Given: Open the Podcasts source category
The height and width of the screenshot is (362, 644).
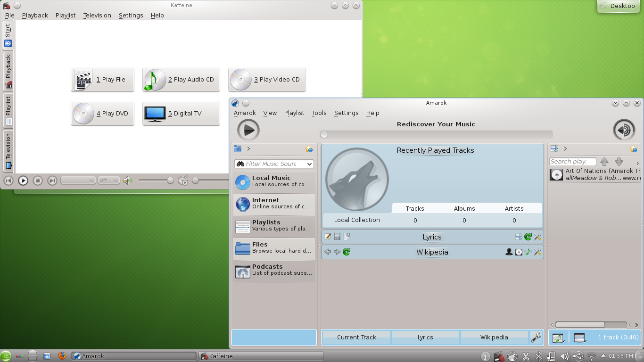Looking at the screenshot, I should (x=274, y=270).
